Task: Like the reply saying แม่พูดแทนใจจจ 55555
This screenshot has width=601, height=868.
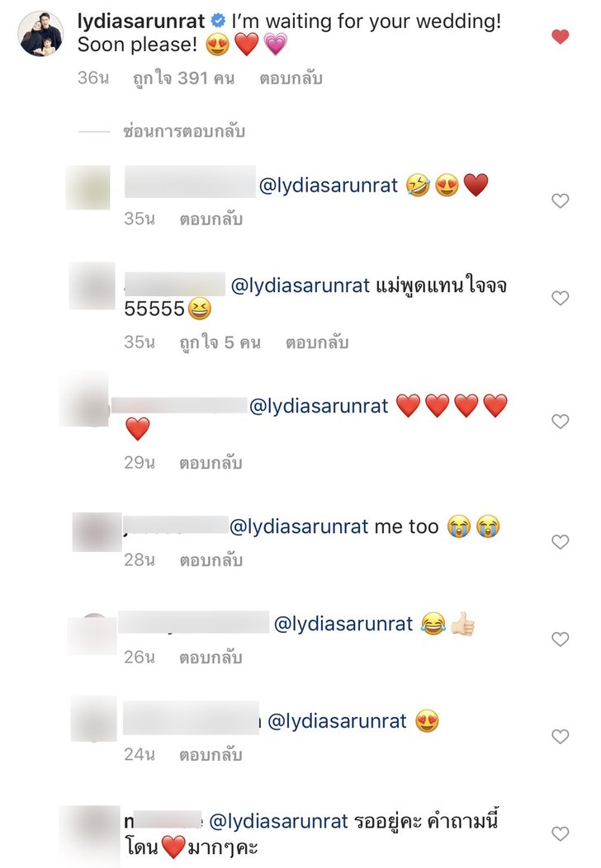Action: [x=560, y=298]
